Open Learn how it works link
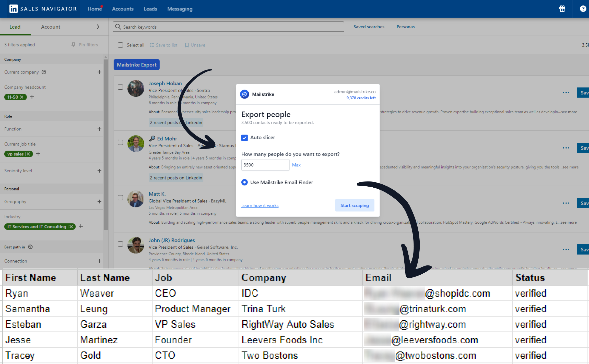The height and width of the screenshot is (364, 589). click(x=260, y=205)
